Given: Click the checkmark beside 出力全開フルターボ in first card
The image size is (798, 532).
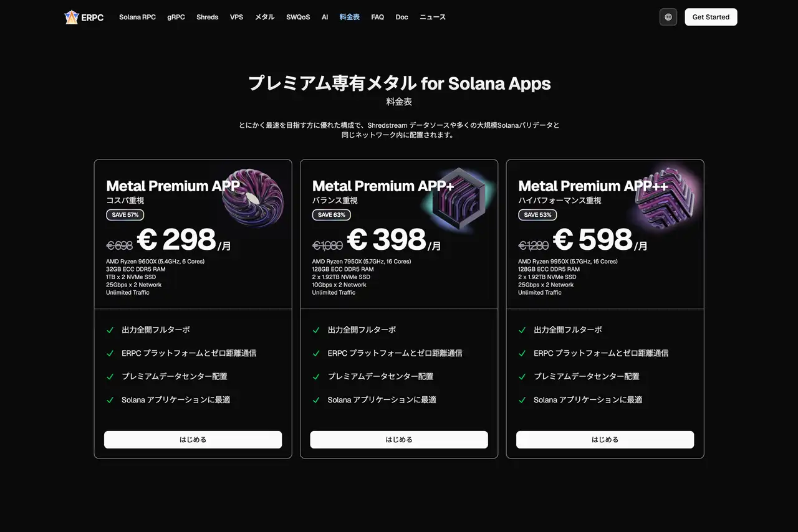Looking at the screenshot, I should tap(110, 330).
